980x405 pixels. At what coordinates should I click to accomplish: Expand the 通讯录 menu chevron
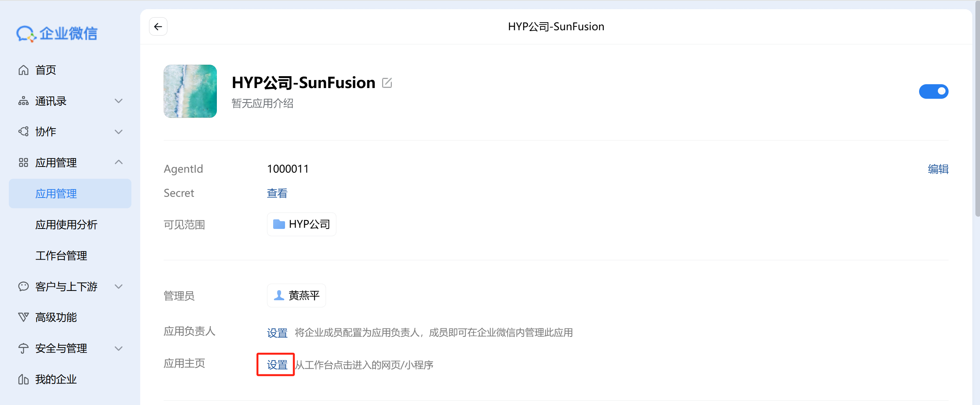pyautogui.click(x=119, y=101)
